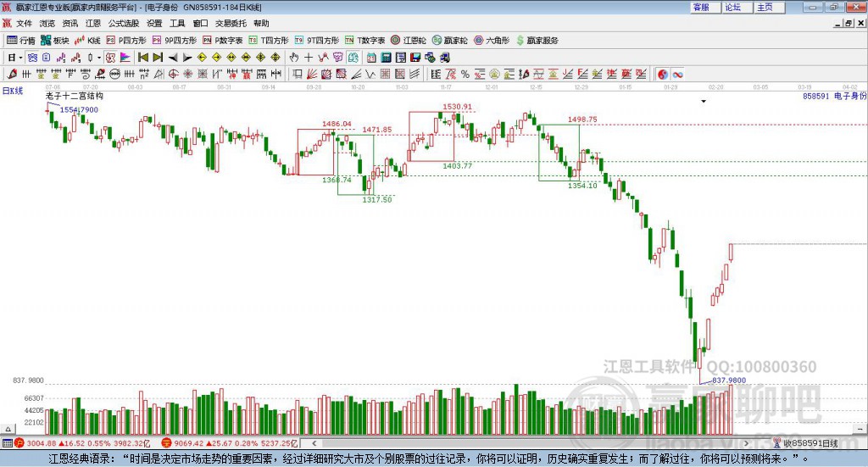Viewport: 868px width, 467px height.
Task: Open the 江恩轮 wheel tool
Action: [x=409, y=41]
